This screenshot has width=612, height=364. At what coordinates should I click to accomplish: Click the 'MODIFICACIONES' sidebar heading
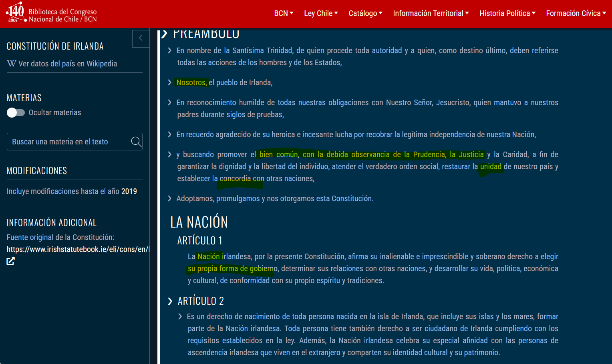point(37,171)
